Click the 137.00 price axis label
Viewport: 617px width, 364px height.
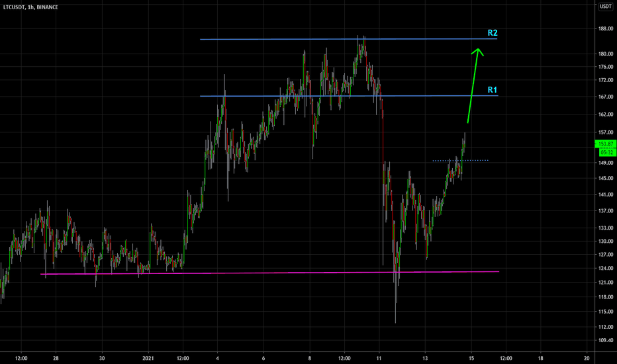(x=606, y=211)
